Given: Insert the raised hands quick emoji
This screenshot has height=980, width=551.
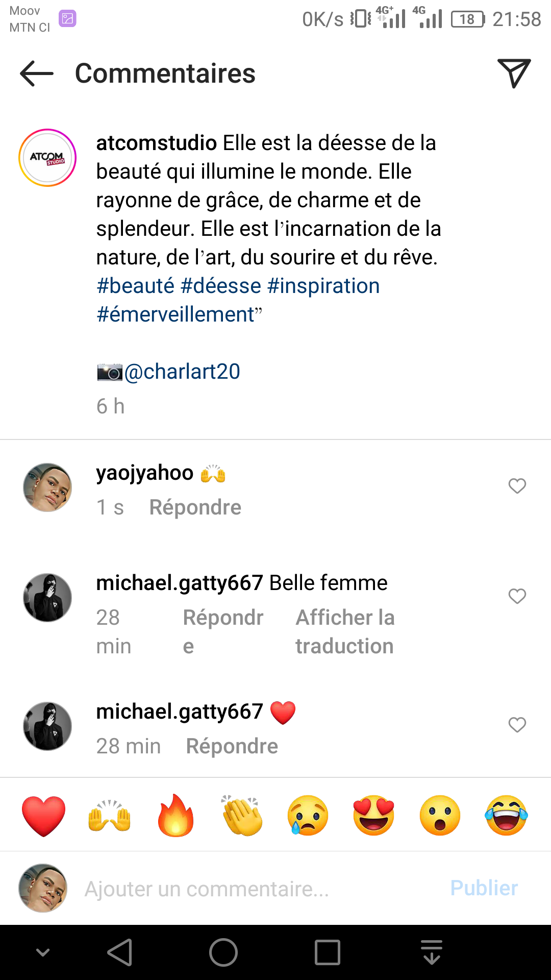Looking at the screenshot, I should [110, 815].
